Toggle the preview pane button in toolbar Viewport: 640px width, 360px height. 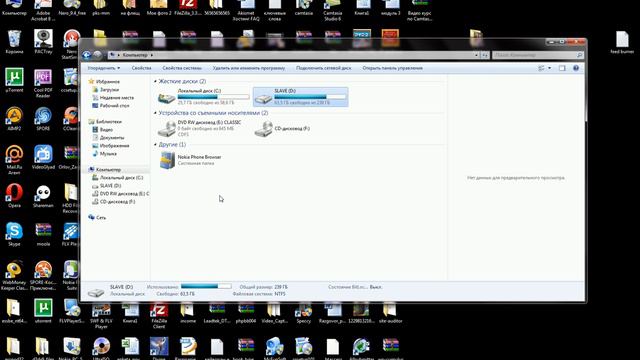point(562,68)
